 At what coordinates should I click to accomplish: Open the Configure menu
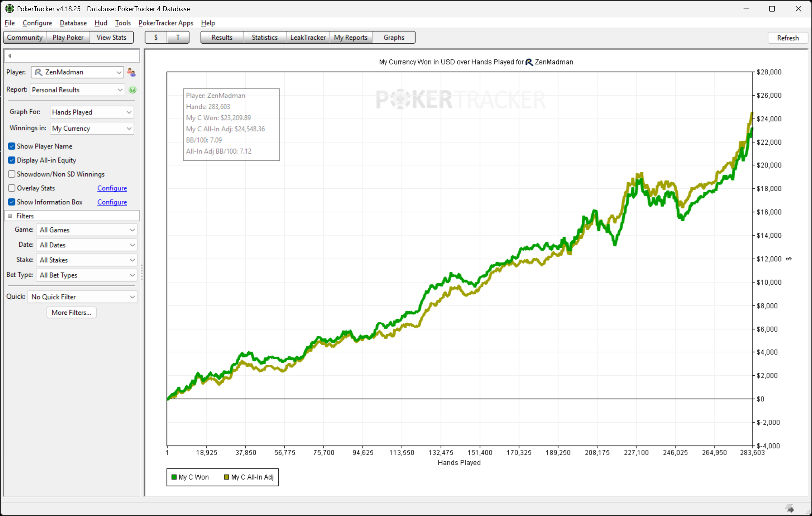click(x=37, y=23)
